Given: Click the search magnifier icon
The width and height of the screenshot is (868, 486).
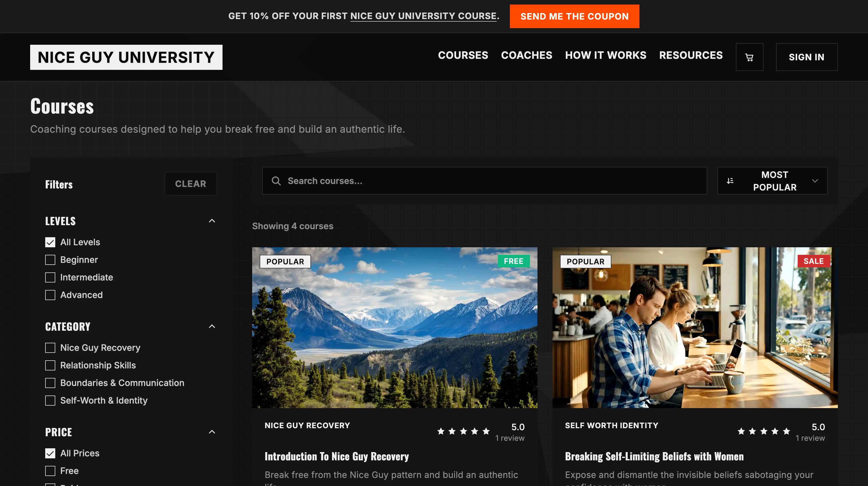Looking at the screenshot, I should coord(276,181).
